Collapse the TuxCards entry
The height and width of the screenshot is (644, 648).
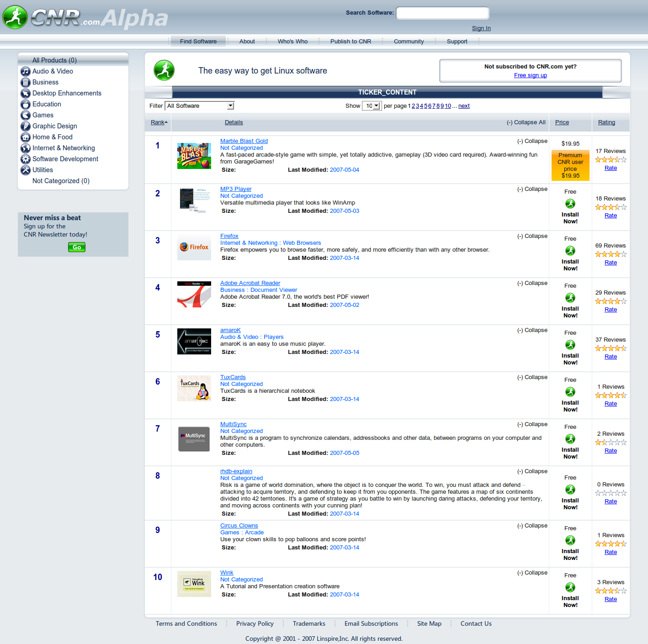coord(532,377)
